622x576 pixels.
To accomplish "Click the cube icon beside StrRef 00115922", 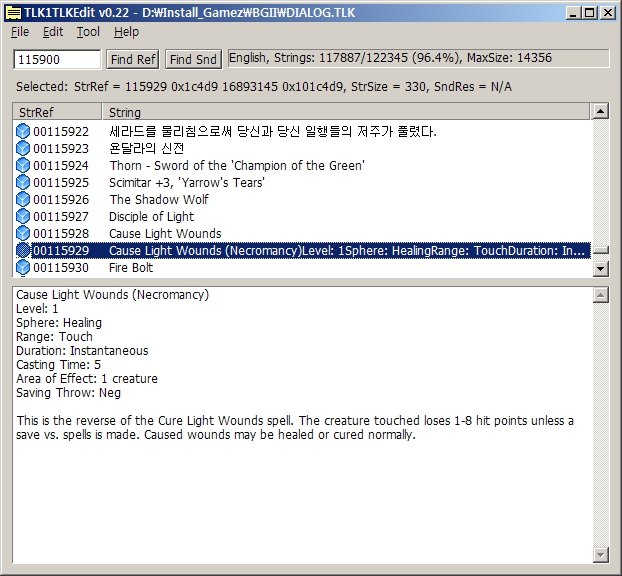I will click(x=23, y=131).
